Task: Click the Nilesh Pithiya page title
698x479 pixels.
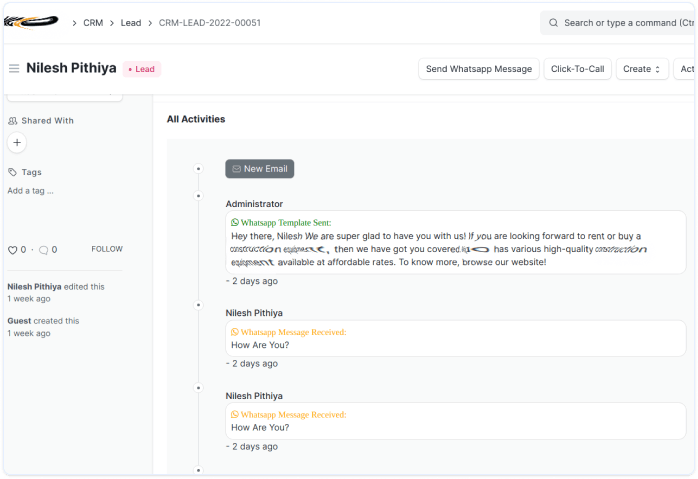Action: (x=71, y=68)
